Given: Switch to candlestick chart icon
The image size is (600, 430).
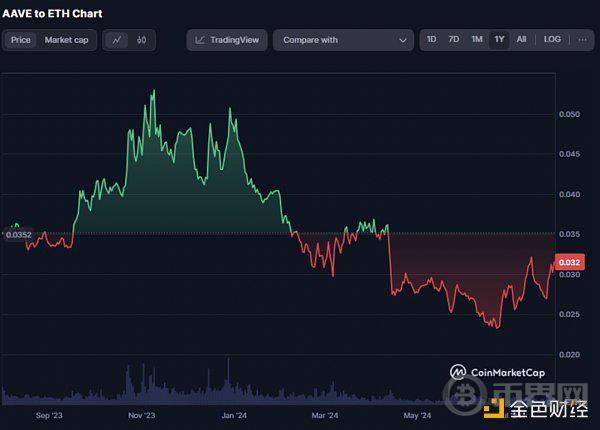Looking at the screenshot, I should pyautogui.click(x=142, y=40).
